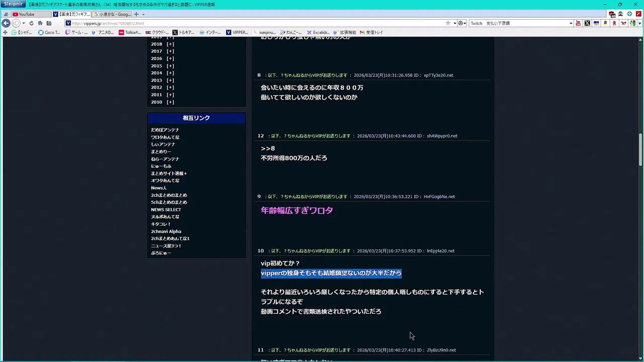The height and width of the screenshot is (362, 644).
Task: Expand the 2012 archive [+]
Action: point(171,87)
